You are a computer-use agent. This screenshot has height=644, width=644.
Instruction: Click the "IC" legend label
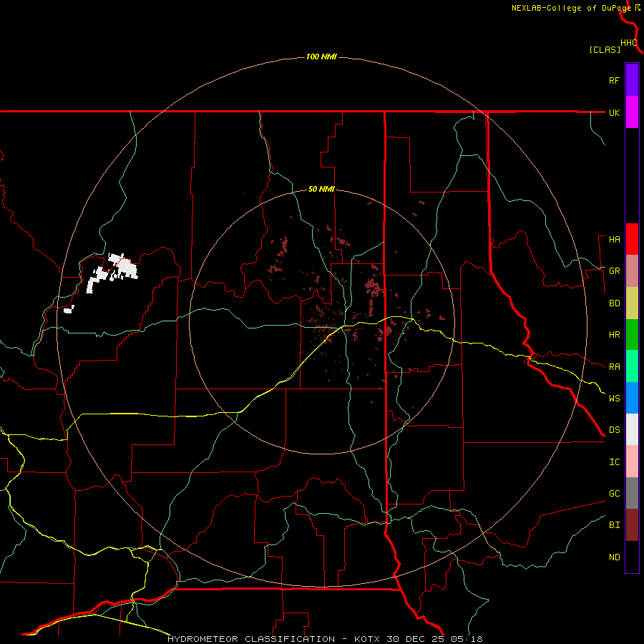(614, 462)
